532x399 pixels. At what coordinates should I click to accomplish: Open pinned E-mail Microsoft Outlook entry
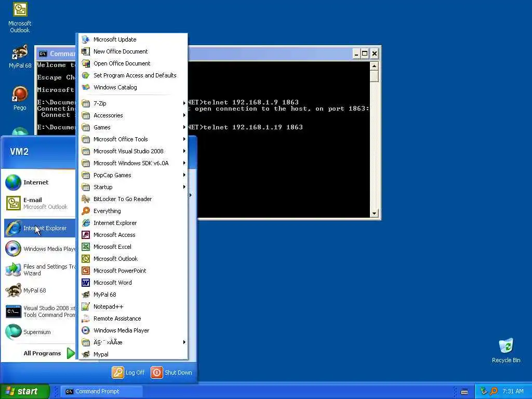(39, 203)
